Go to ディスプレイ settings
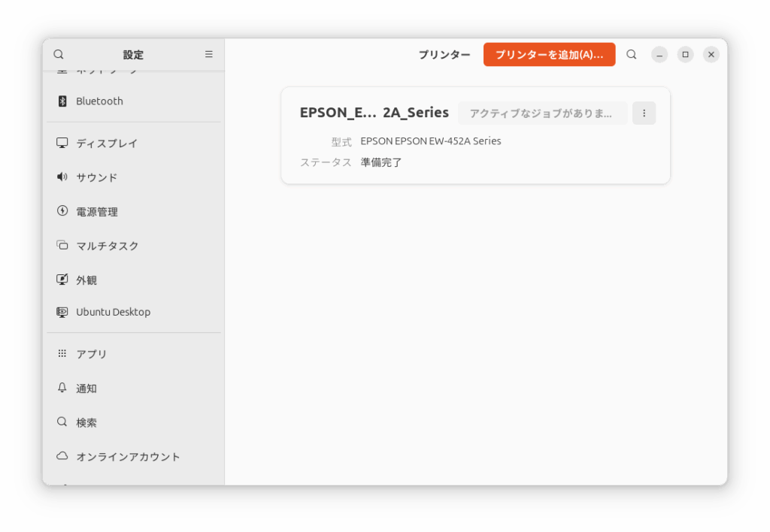This screenshot has height=532, width=770. pyautogui.click(x=134, y=144)
